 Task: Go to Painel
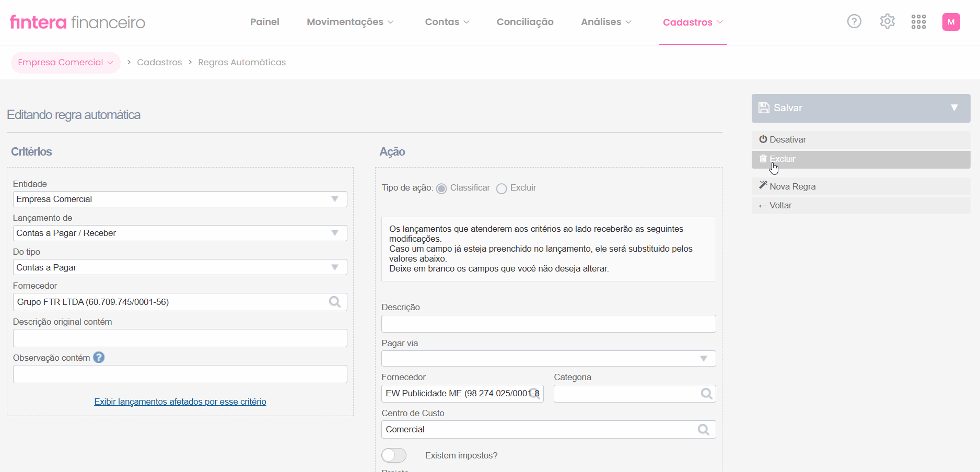coord(265,22)
